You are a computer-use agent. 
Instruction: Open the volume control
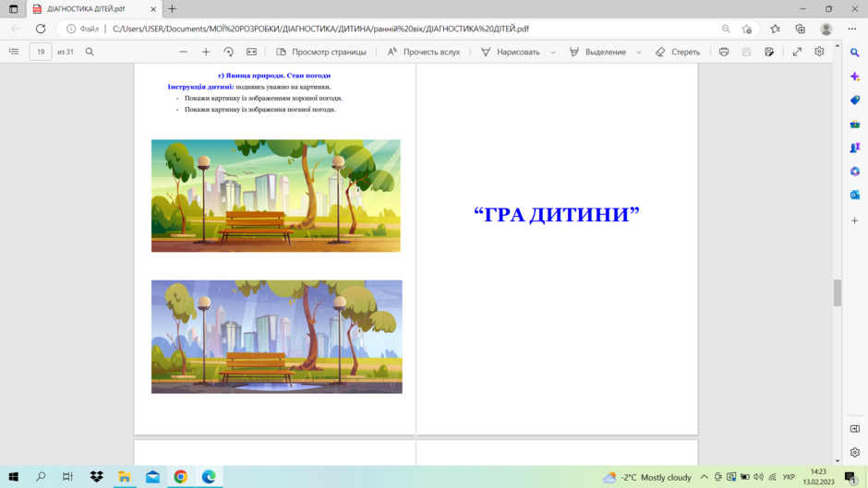[758, 477]
